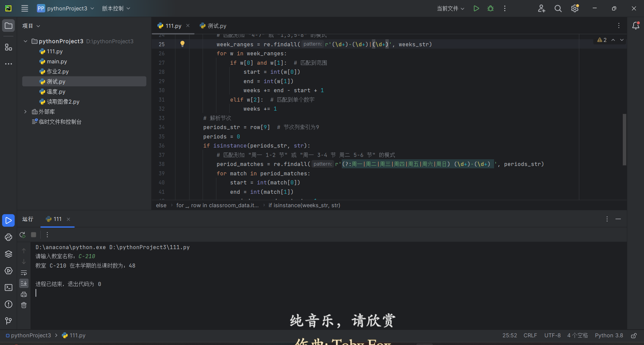Open the Structure tool window
Viewport: 644px width, 345px height.
8,47
